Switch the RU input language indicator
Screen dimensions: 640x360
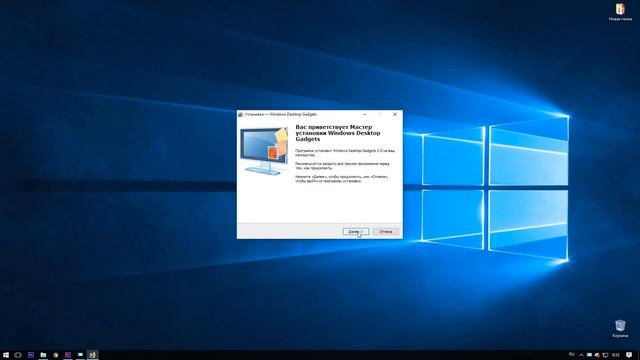coord(572,355)
